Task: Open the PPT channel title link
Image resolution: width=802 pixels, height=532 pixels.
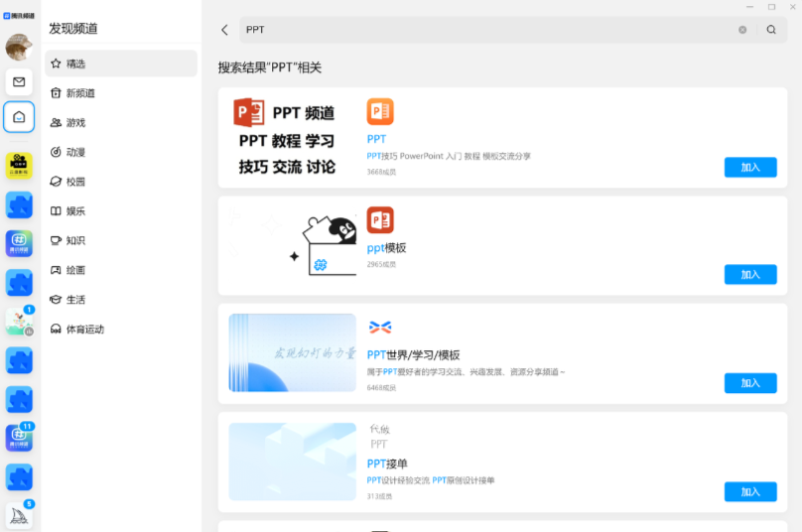Action: [376, 139]
